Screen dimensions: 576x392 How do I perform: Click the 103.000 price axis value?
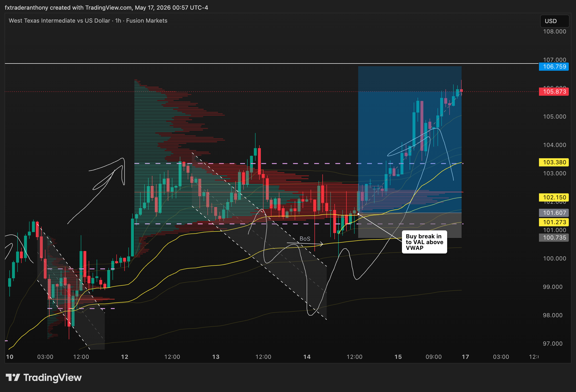point(554,173)
